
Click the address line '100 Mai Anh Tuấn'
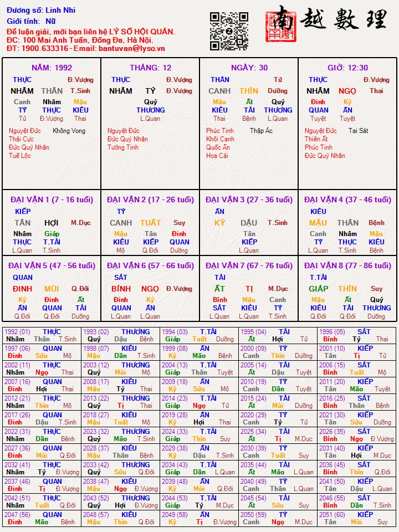[x=79, y=40]
